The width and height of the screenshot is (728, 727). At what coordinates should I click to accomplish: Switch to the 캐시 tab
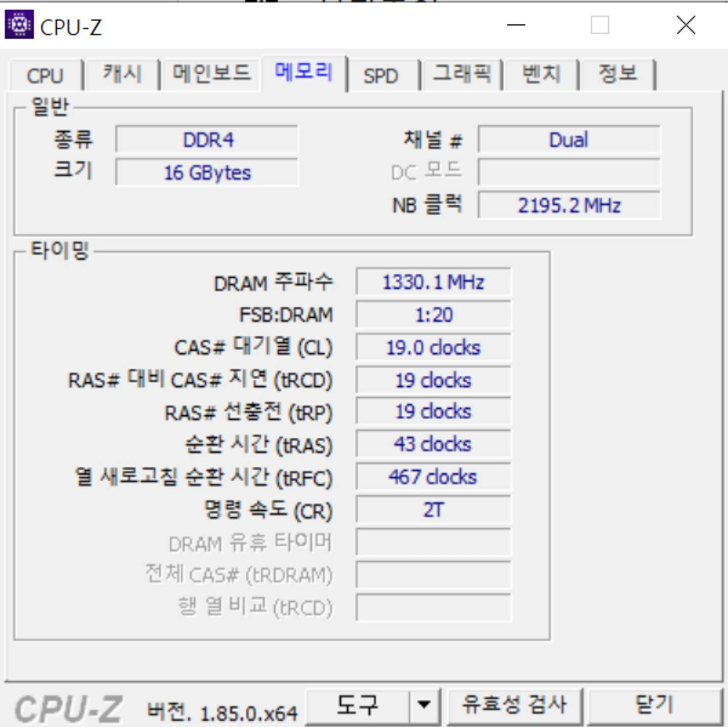(x=122, y=74)
